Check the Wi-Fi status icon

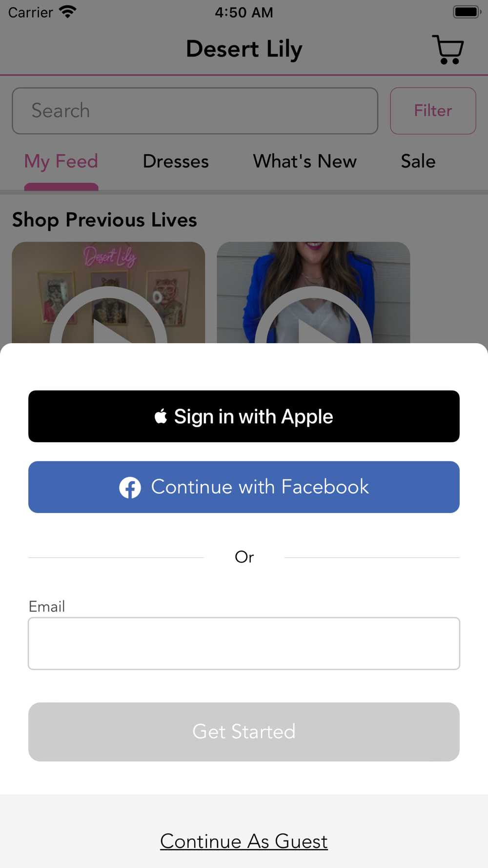68,12
